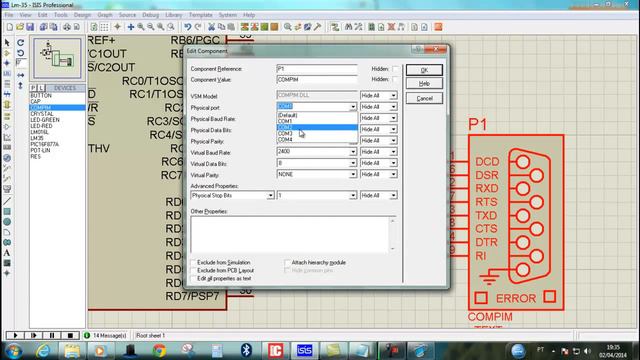Image resolution: width=640 pixels, height=360 pixels.
Task: Open the File menu
Action: pos(9,15)
